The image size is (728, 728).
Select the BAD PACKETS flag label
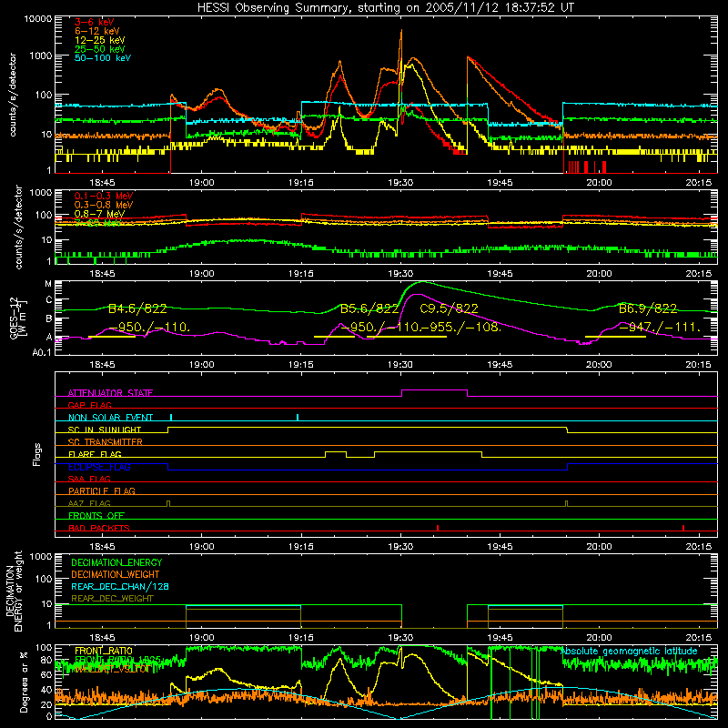point(99,528)
